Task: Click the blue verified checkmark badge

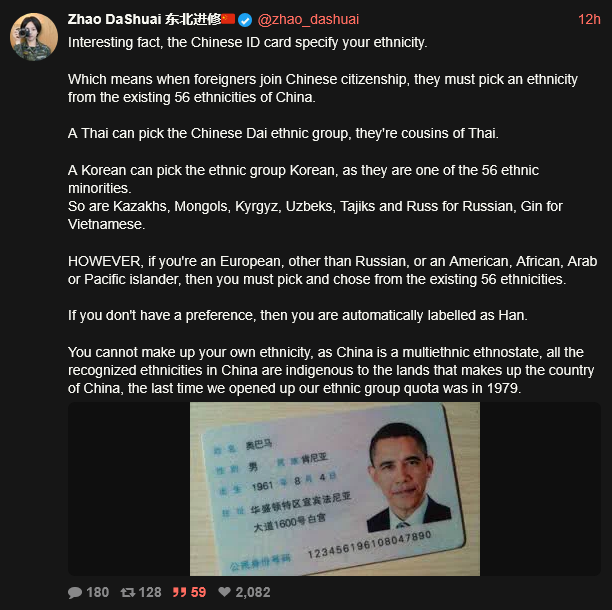Action: click(x=245, y=20)
